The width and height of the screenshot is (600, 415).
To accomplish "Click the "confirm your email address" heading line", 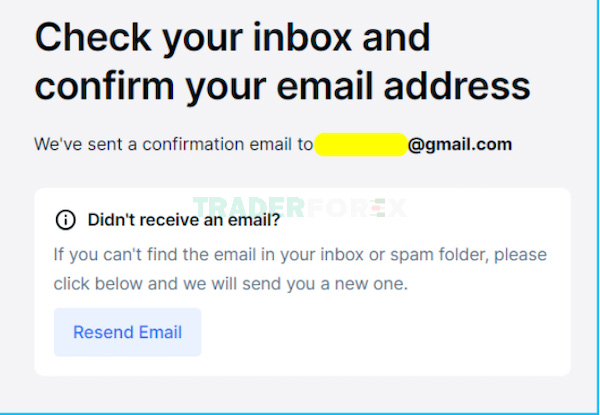I will pos(283,86).
